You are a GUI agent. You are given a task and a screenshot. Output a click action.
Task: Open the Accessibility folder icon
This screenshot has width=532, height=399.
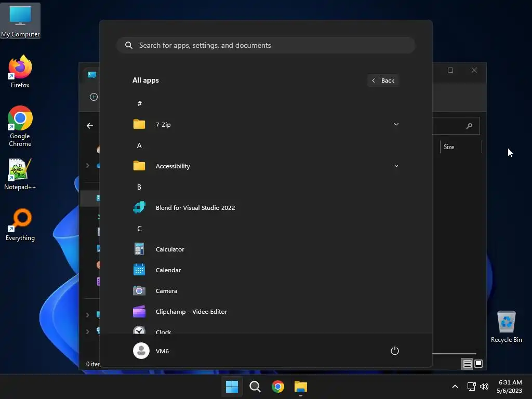(139, 166)
